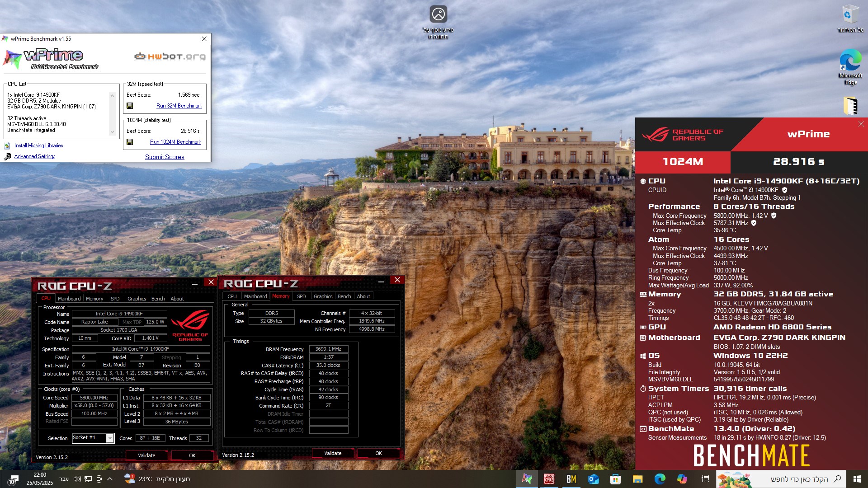Screen dimensions: 868x488
Task: Click Validate in the Memory CPU-Z window
Action: pyautogui.click(x=333, y=453)
